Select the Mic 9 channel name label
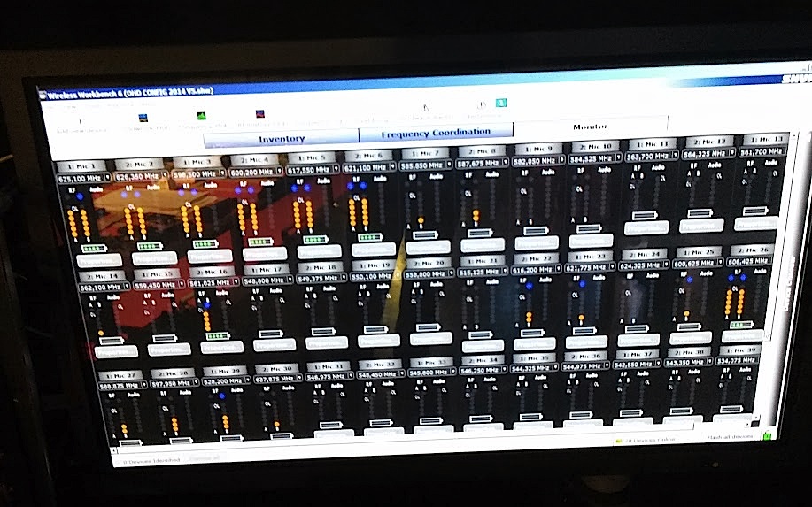 [538, 149]
